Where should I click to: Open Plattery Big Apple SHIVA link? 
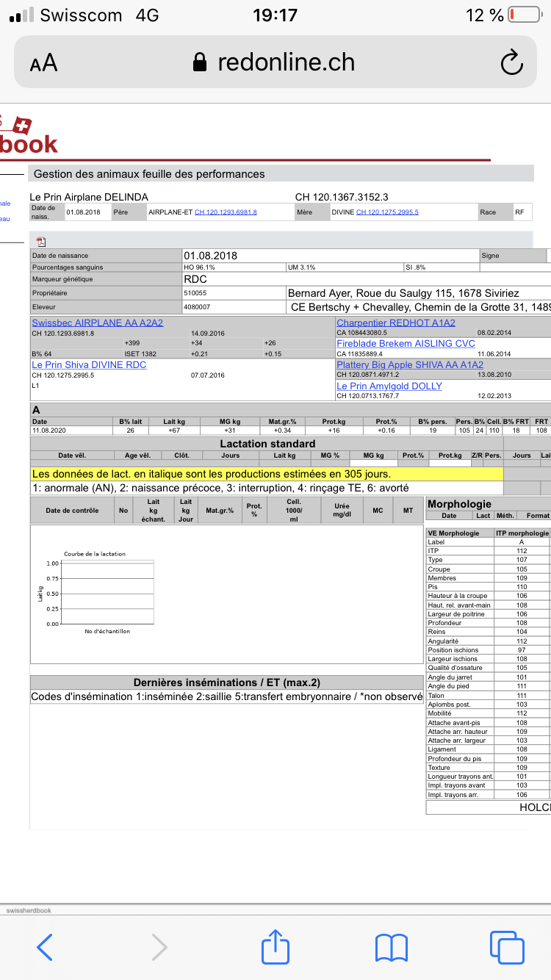[409, 365]
